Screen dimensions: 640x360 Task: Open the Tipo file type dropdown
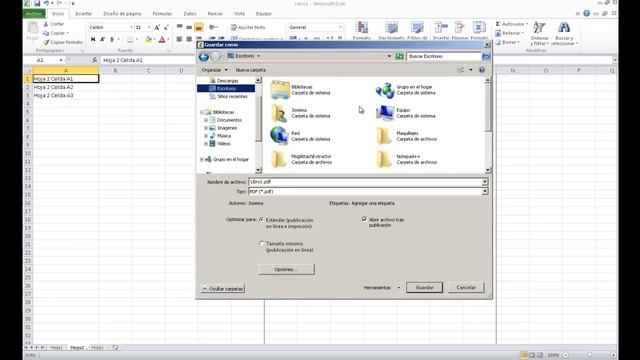(x=485, y=191)
